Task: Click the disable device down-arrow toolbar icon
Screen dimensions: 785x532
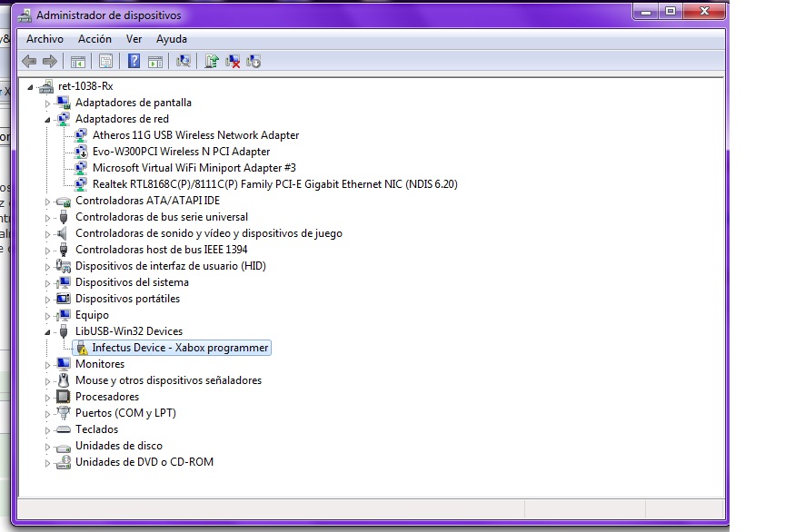Action: click(253, 61)
